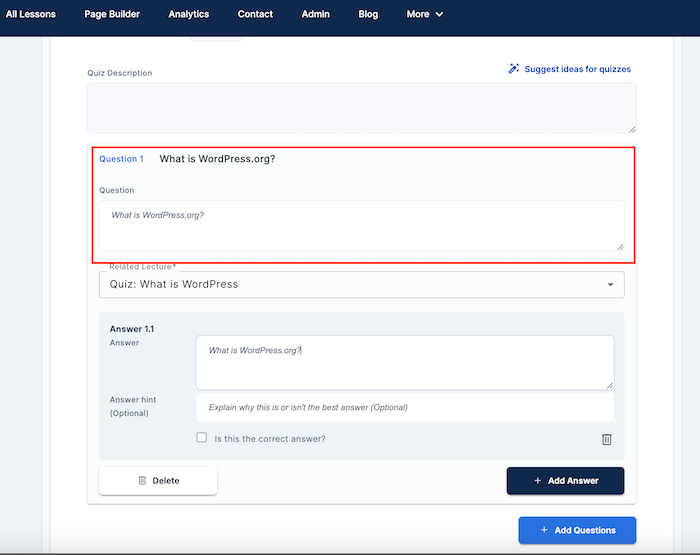This screenshot has width=700, height=555.
Task: Click the trash icon inside Delete button
Action: tap(142, 480)
